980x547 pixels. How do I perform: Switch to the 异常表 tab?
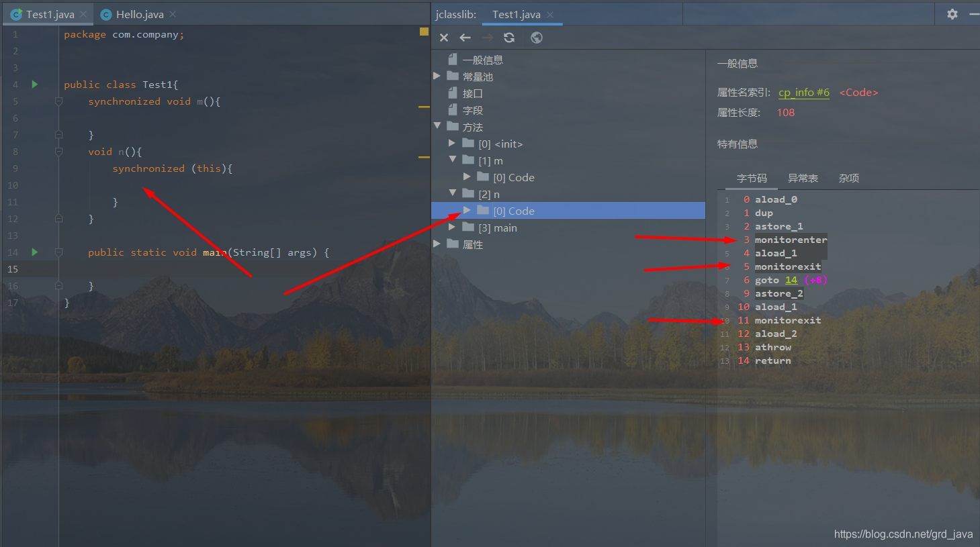(x=803, y=178)
